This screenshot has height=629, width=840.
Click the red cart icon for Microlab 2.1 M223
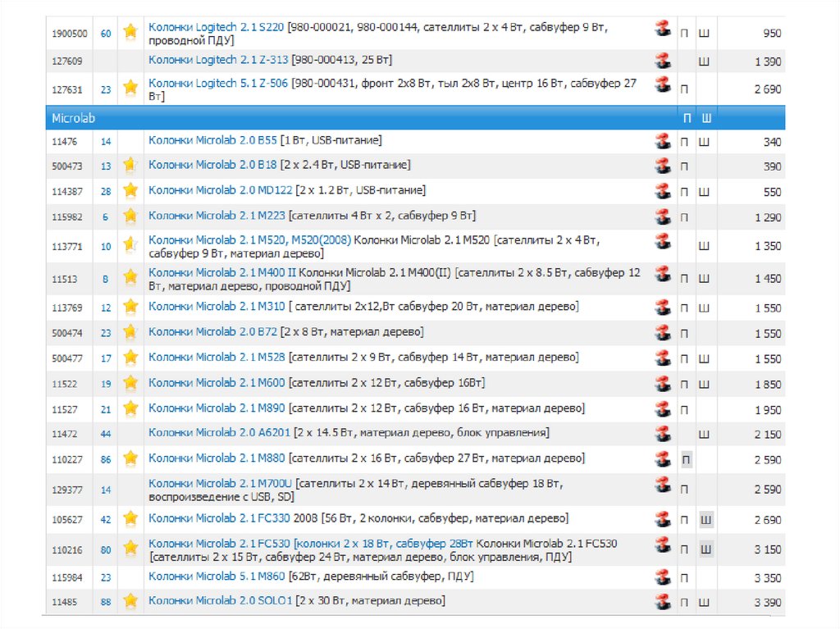click(663, 217)
